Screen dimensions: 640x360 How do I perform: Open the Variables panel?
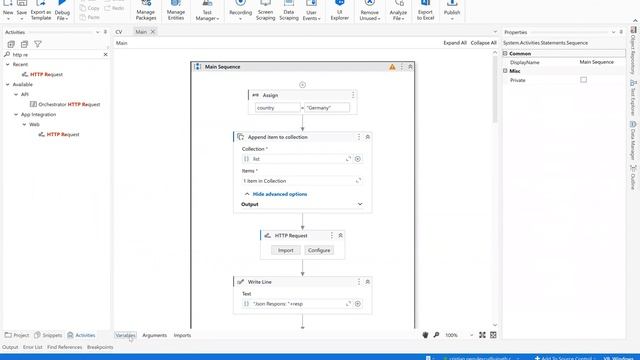tap(125, 335)
